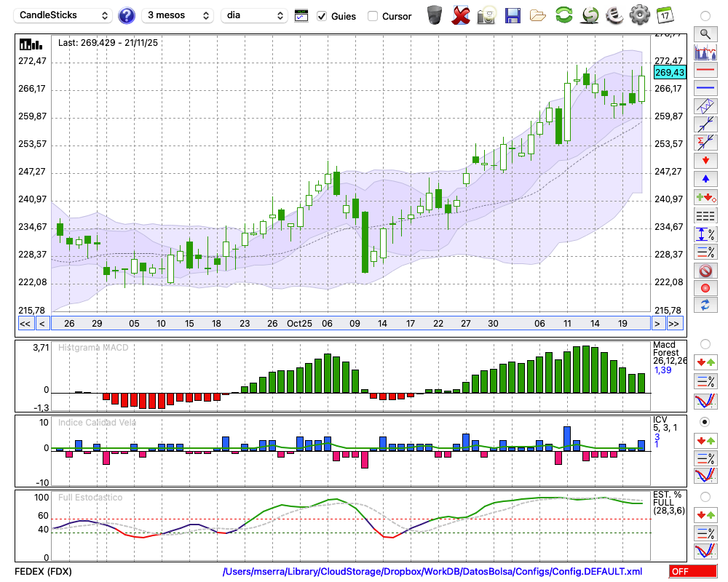
Task: Jump to end with '>>' button
Action: click(675, 324)
